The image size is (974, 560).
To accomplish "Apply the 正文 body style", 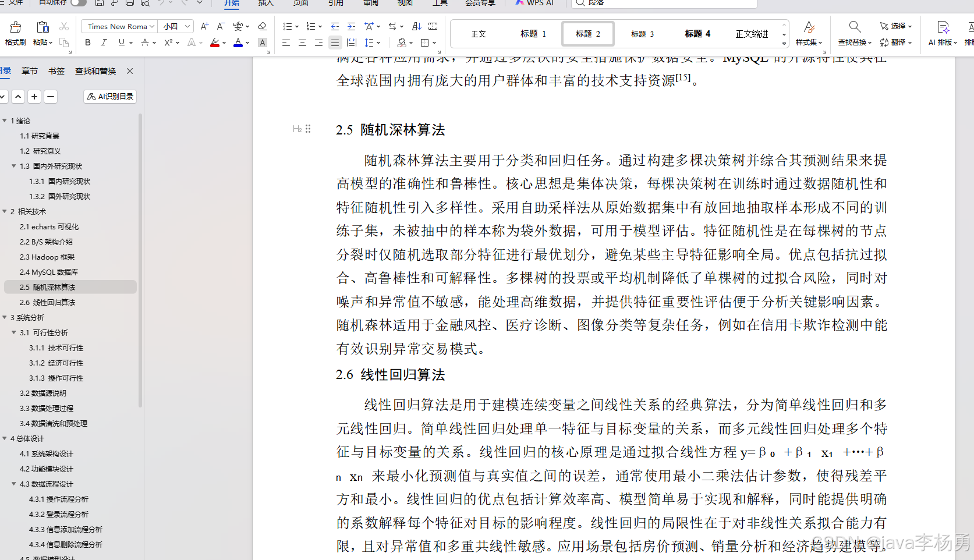I will [479, 34].
